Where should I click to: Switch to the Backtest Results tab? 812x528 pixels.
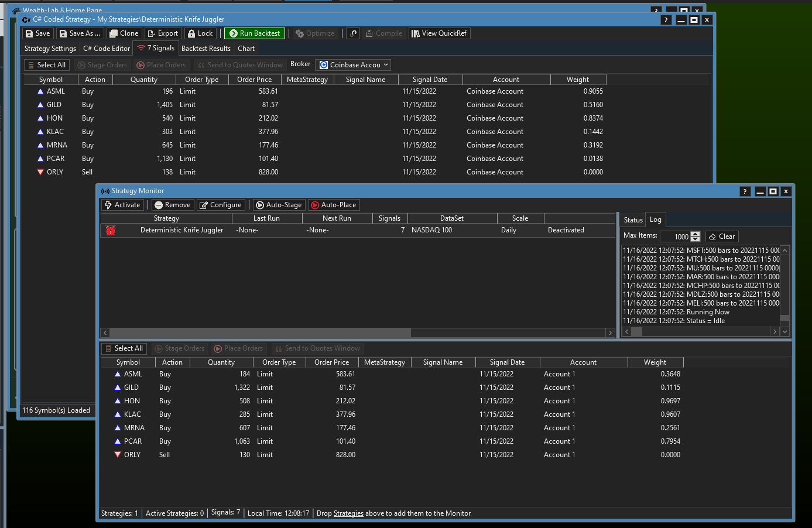click(205, 49)
